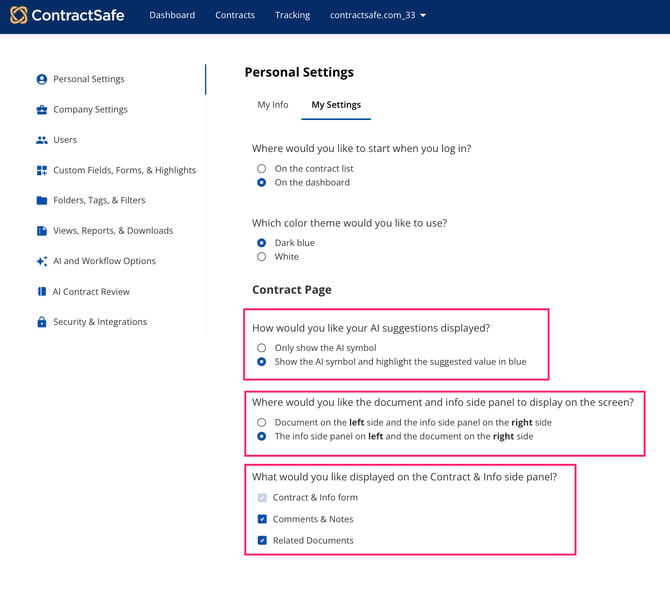The height and width of the screenshot is (600, 670).
Task: Choose the White color theme
Action: [x=262, y=257]
